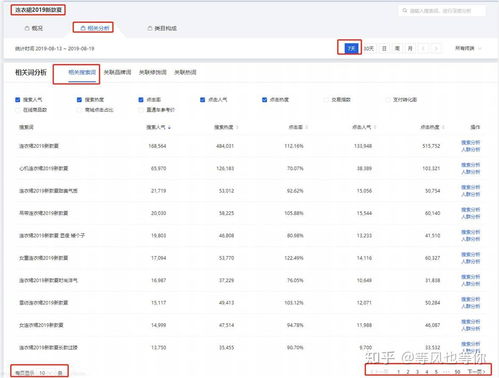
Task: Click the search popularity value 168,564
Action: (157, 146)
